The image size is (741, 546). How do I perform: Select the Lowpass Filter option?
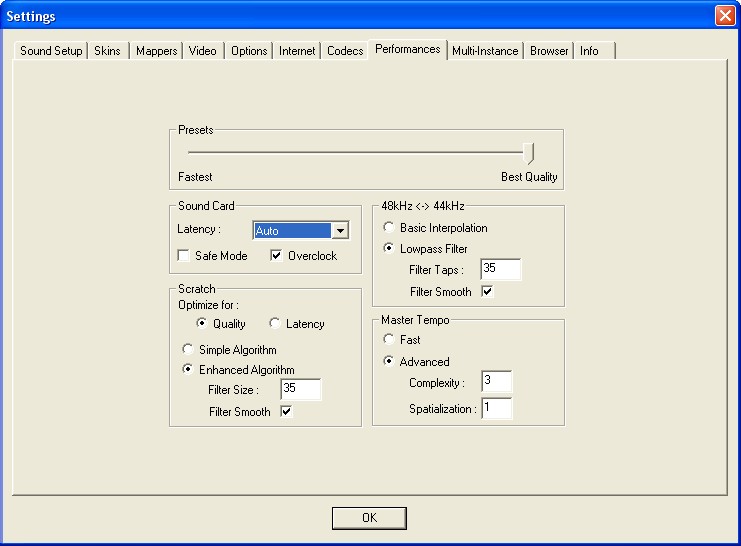[x=389, y=249]
